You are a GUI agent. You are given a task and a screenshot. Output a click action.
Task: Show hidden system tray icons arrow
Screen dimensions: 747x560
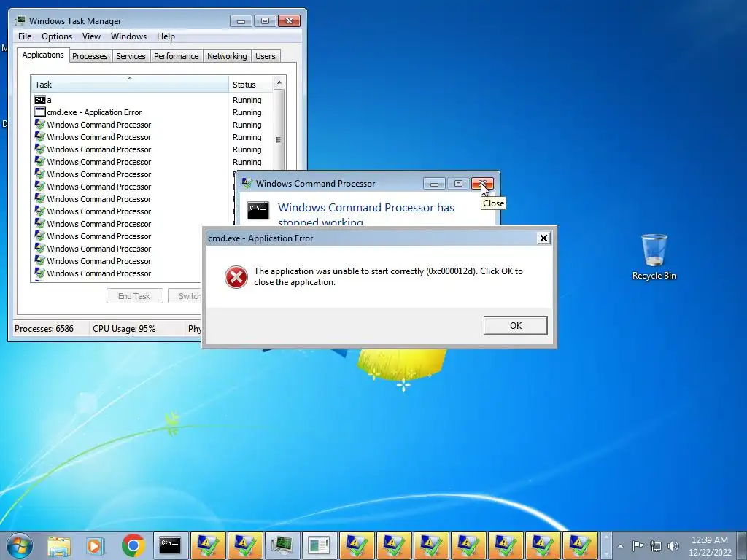tap(620, 546)
